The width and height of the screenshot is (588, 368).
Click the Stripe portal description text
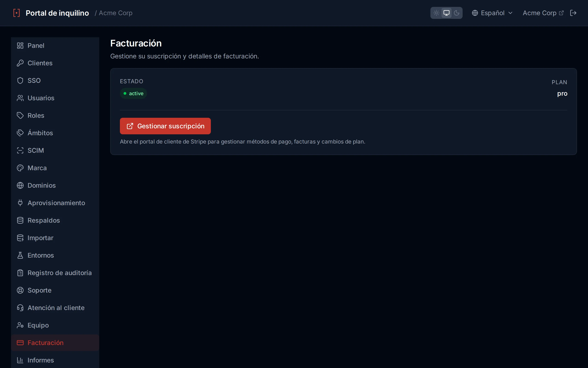click(243, 142)
